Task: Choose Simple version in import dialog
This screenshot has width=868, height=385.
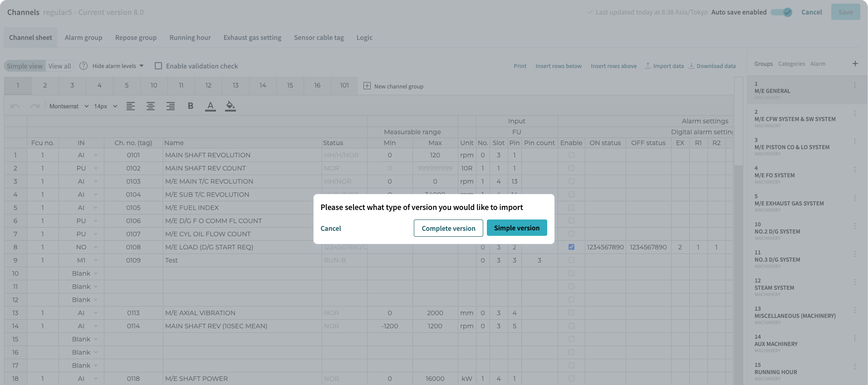Action: click(x=517, y=228)
